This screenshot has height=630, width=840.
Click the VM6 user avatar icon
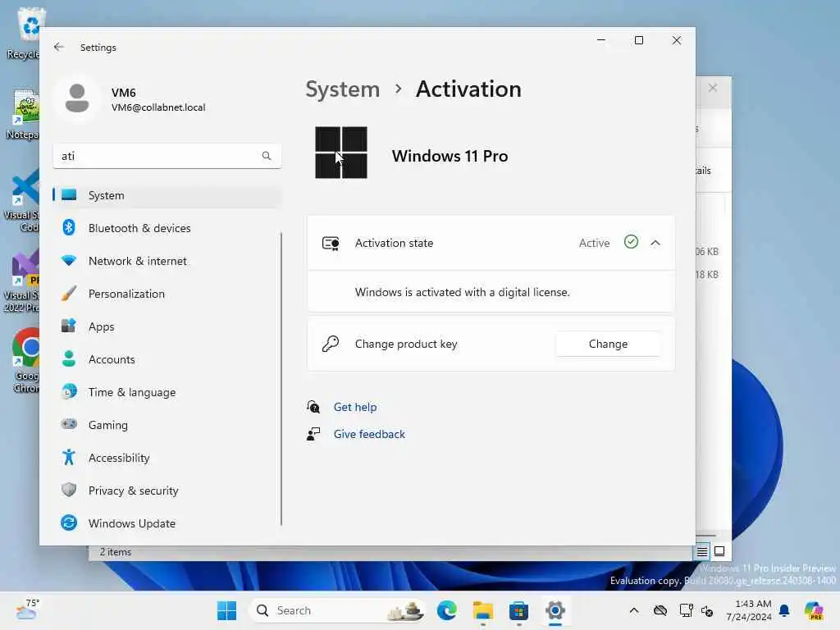click(77, 98)
